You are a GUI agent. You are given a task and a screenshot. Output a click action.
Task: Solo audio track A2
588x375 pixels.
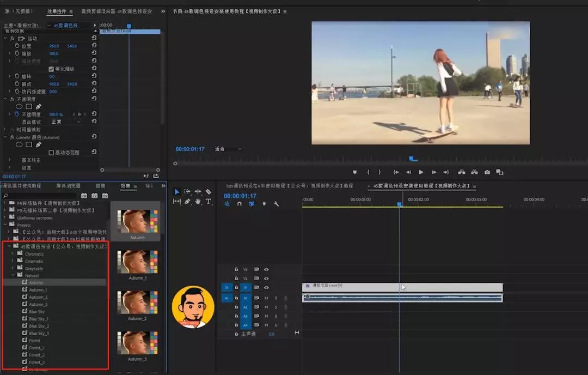[x=276, y=307]
